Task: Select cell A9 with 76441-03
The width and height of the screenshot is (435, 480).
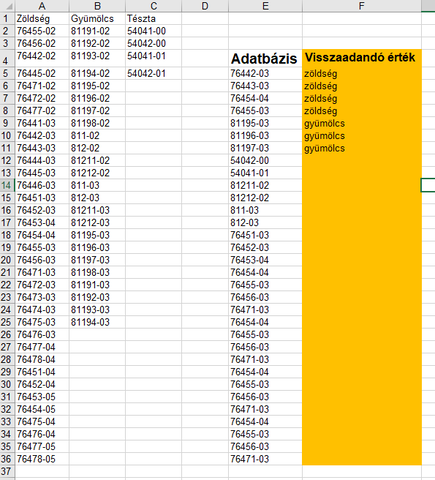Action: pos(42,123)
